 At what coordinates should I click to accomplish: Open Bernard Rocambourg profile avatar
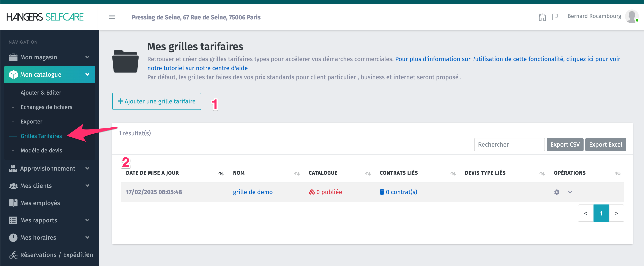pos(631,17)
